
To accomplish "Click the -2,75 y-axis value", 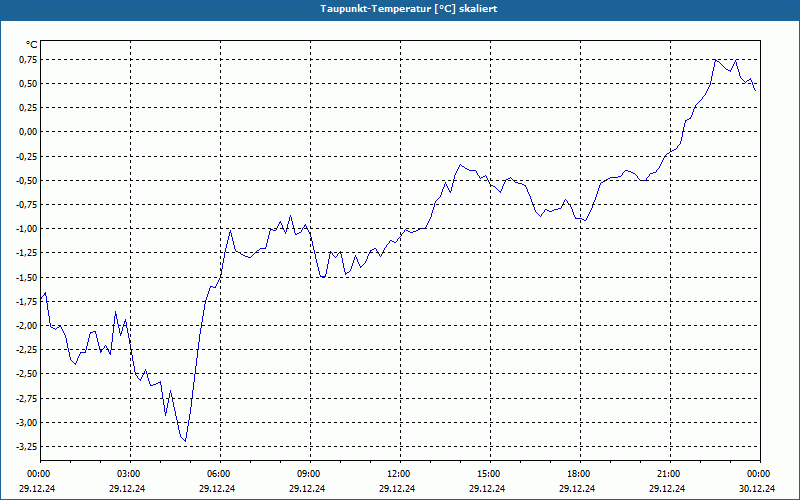I will tap(27, 398).
